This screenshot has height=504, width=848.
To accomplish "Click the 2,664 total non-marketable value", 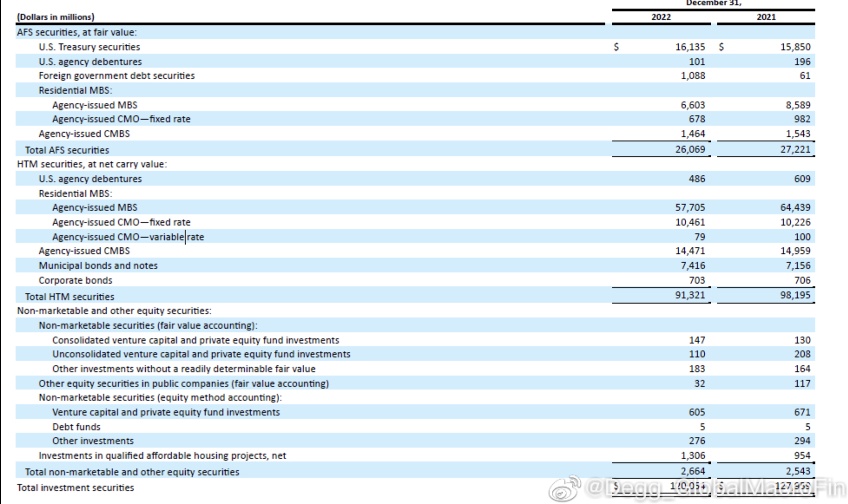I will (x=692, y=471).
